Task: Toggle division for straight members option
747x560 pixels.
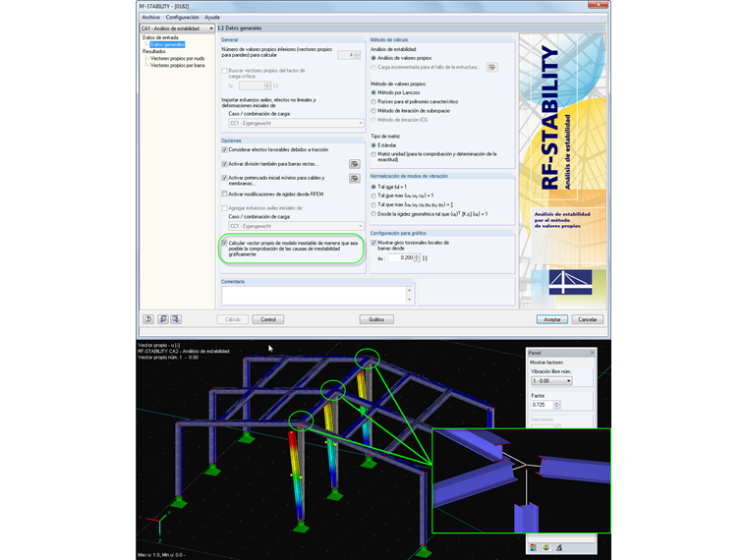Action: coord(224,164)
